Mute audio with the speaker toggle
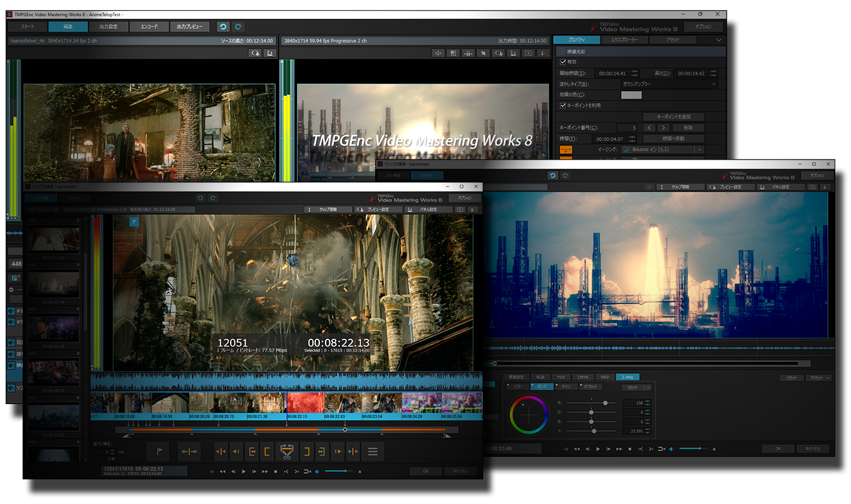The height and width of the screenshot is (504, 851). (x=317, y=471)
